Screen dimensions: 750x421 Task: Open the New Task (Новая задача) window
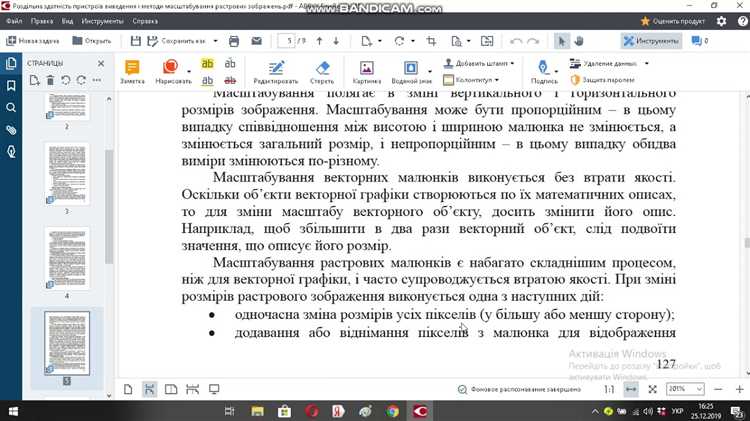pyautogui.click(x=33, y=41)
